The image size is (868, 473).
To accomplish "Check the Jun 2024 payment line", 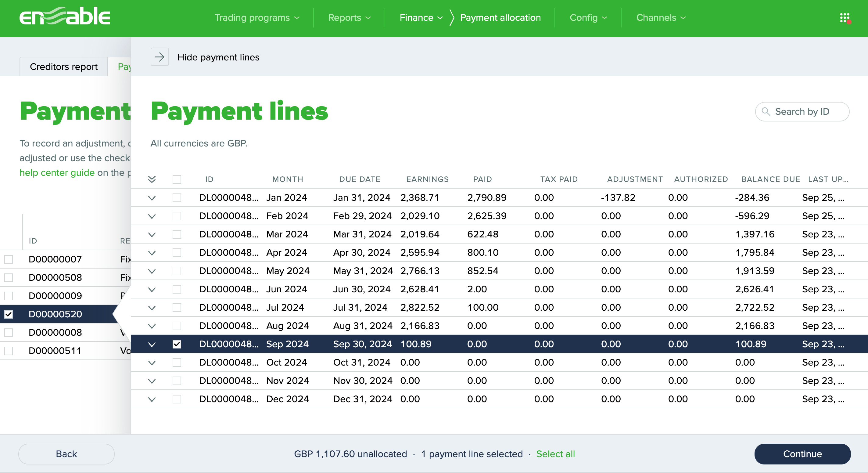I will [177, 289].
